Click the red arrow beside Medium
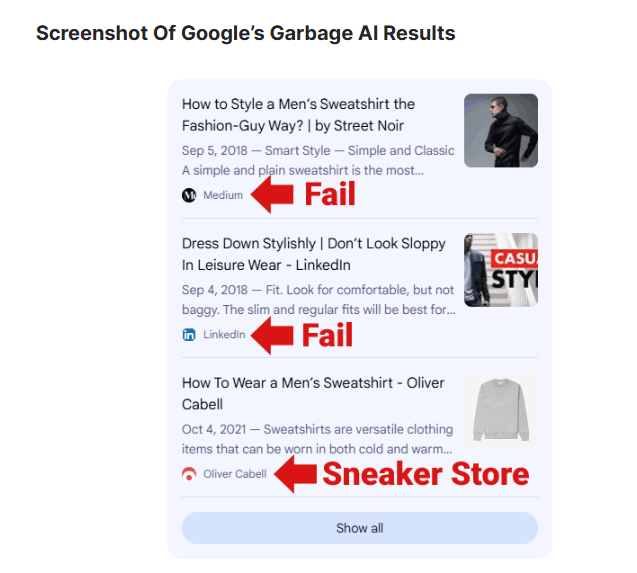637x573 pixels. [271, 194]
